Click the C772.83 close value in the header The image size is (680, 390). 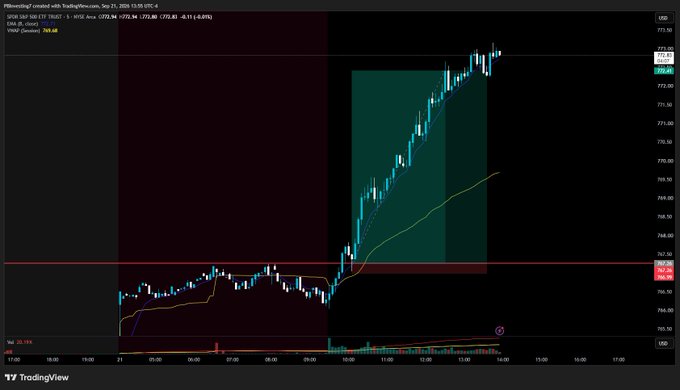(x=168, y=17)
